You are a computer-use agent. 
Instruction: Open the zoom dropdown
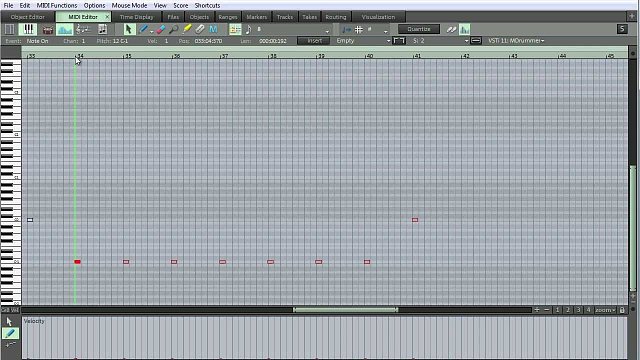pyautogui.click(x=605, y=310)
